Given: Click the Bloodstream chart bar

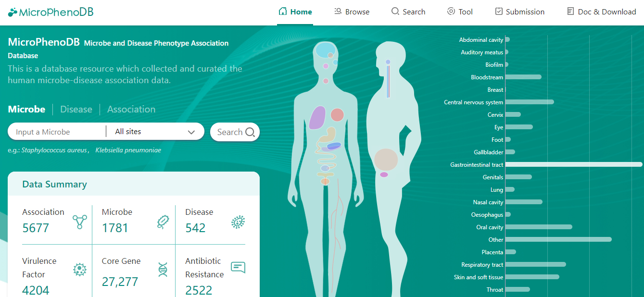Looking at the screenshot, I should coord(523,77).
